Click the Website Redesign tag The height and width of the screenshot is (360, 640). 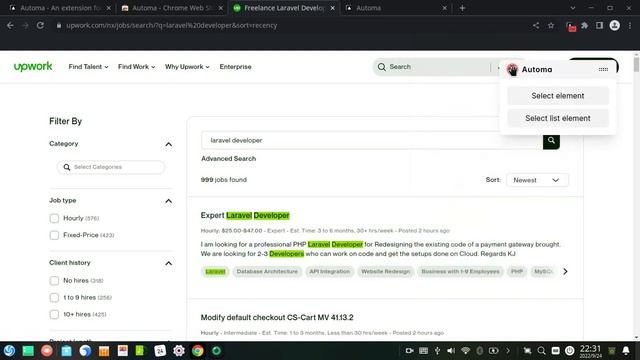tap(385, 271)
